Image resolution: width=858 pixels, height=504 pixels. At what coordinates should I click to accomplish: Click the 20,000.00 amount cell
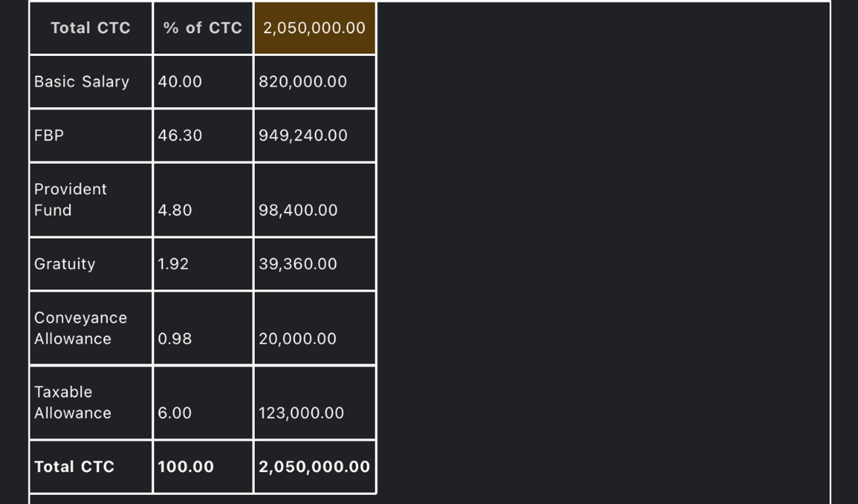pyautogui.click(x=315, y=328)
